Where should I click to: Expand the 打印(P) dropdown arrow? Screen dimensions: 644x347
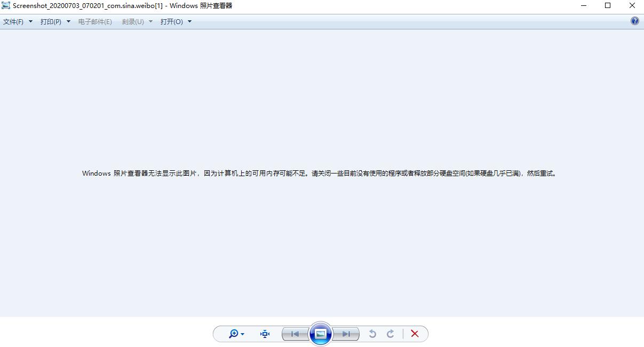(68, 21)
